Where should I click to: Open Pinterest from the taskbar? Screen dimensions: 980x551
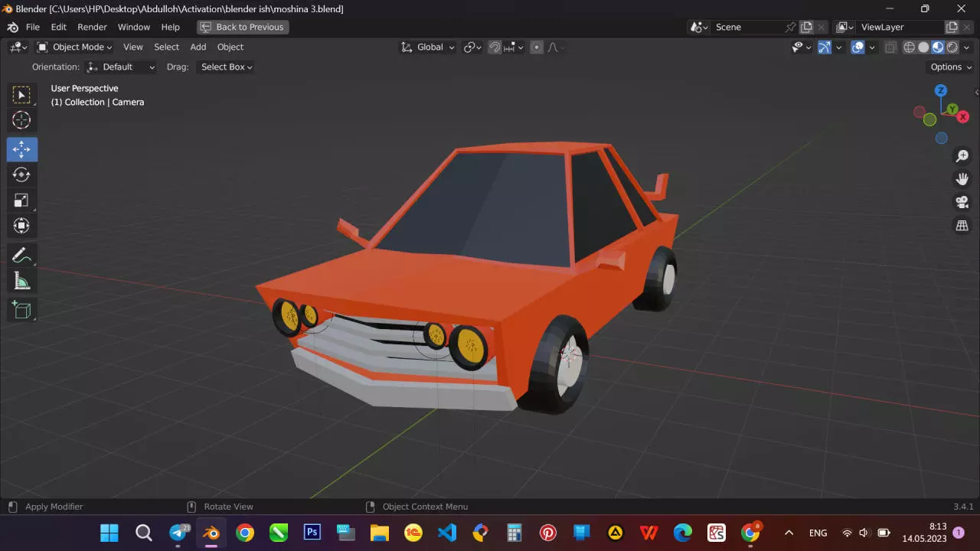[x=548, y=532]
